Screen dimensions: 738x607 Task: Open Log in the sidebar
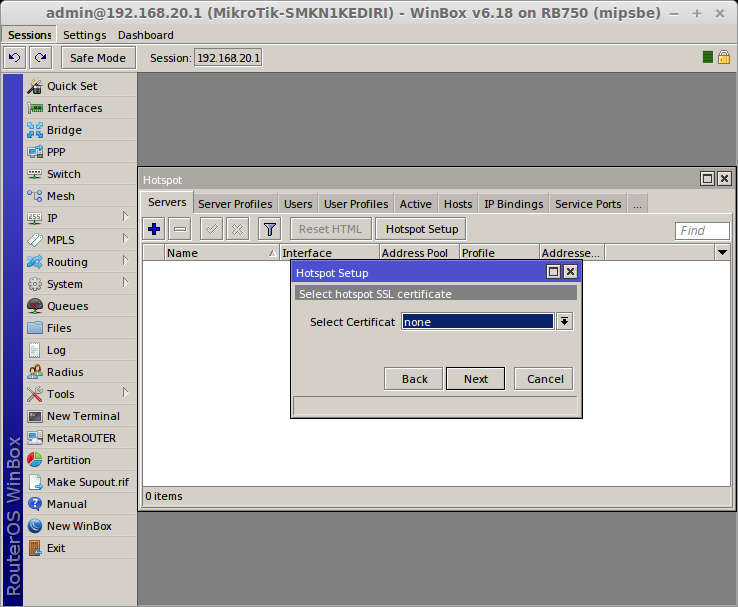pos(80,350)
